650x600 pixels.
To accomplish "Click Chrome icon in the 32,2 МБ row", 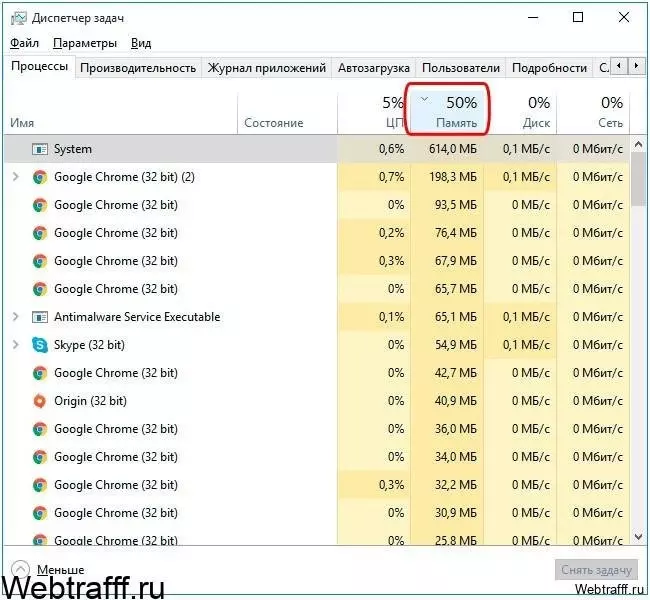I will pyautogui.click(x=40, y=485).
